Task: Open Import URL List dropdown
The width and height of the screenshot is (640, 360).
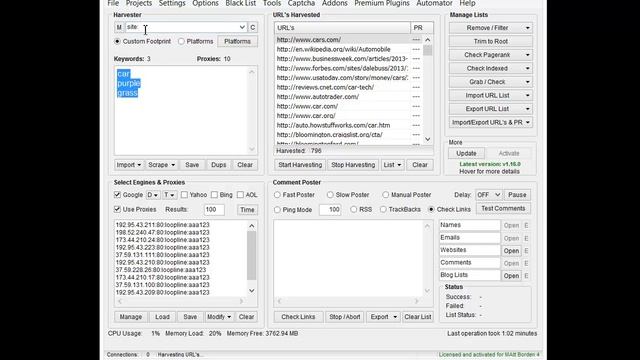Action: 491,95
